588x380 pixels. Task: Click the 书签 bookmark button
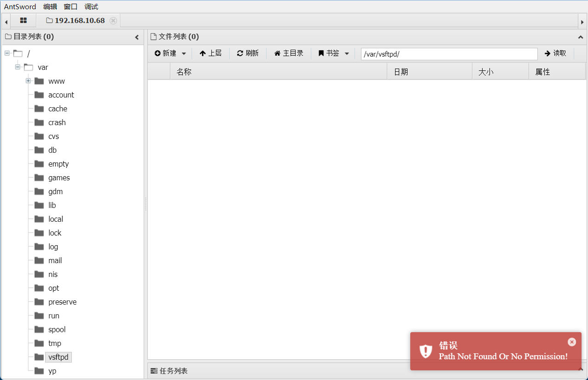(329, 53)
